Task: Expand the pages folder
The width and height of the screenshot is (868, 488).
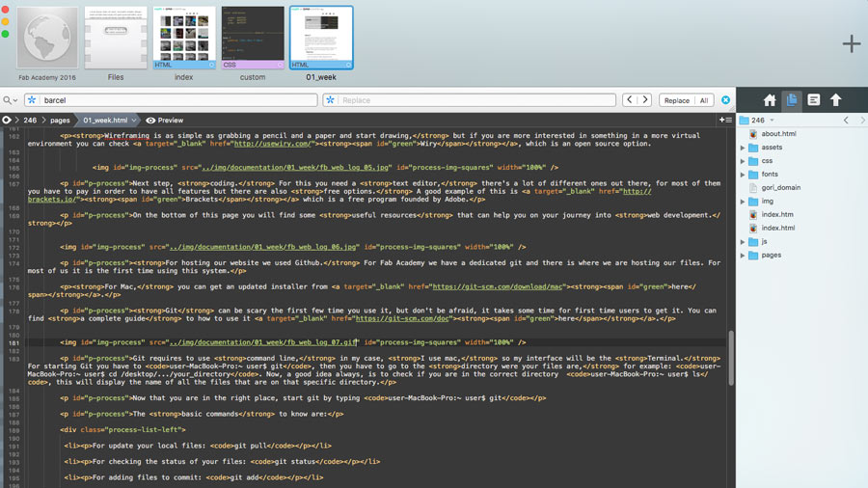Action: click(x=743, y=255)
